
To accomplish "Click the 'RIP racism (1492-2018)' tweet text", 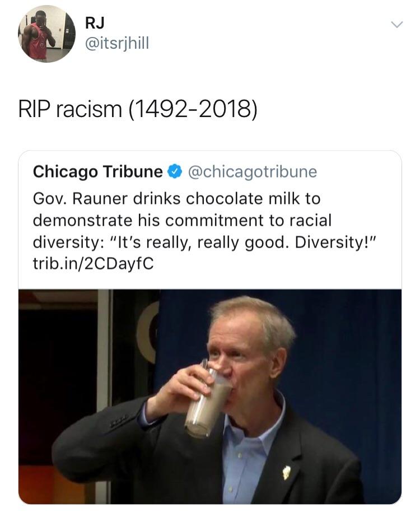I will click(x=137, y=109).
